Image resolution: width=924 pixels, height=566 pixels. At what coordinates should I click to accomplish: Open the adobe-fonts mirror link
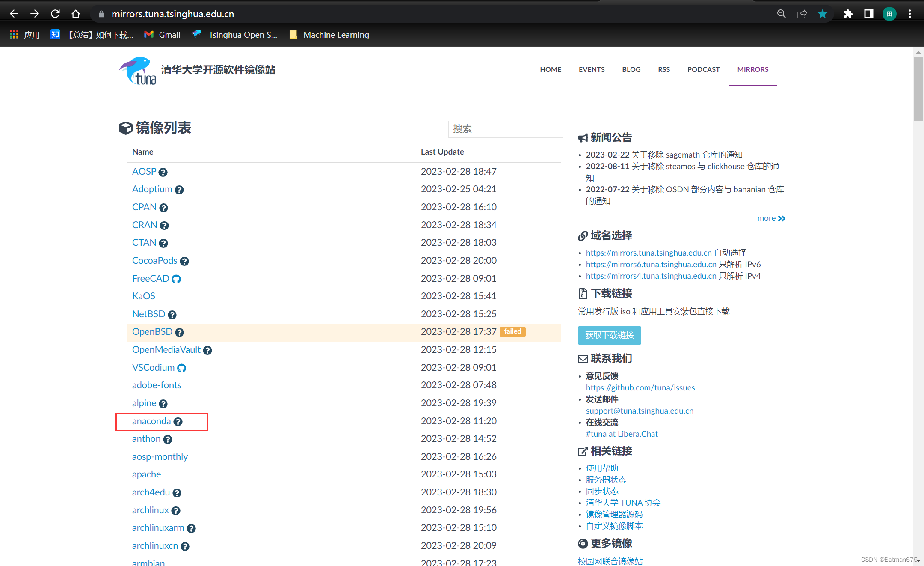tap(157, 385)
